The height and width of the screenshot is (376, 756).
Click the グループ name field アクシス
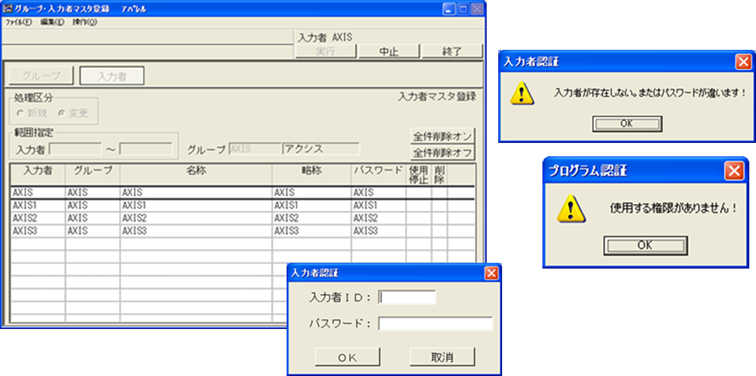321,148
